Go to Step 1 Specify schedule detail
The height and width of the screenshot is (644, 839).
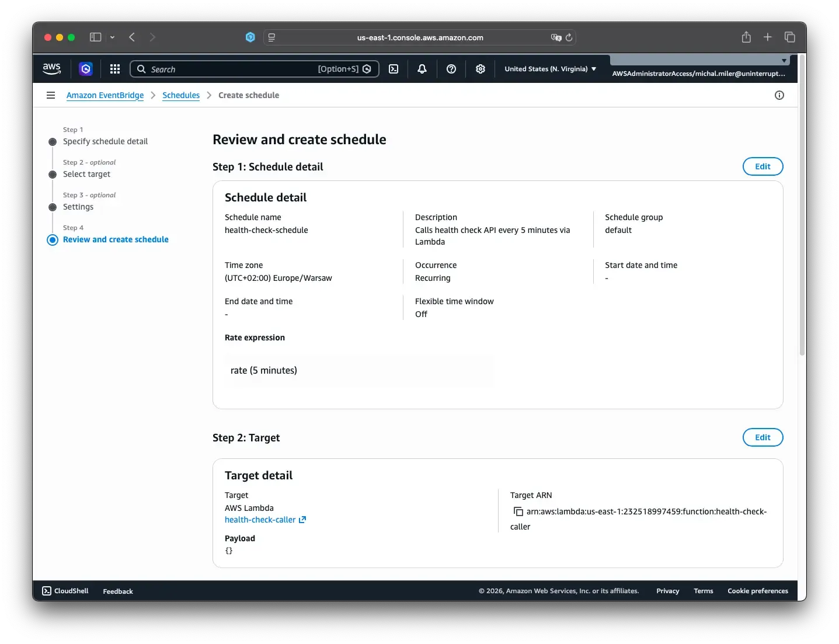point(105,141)
